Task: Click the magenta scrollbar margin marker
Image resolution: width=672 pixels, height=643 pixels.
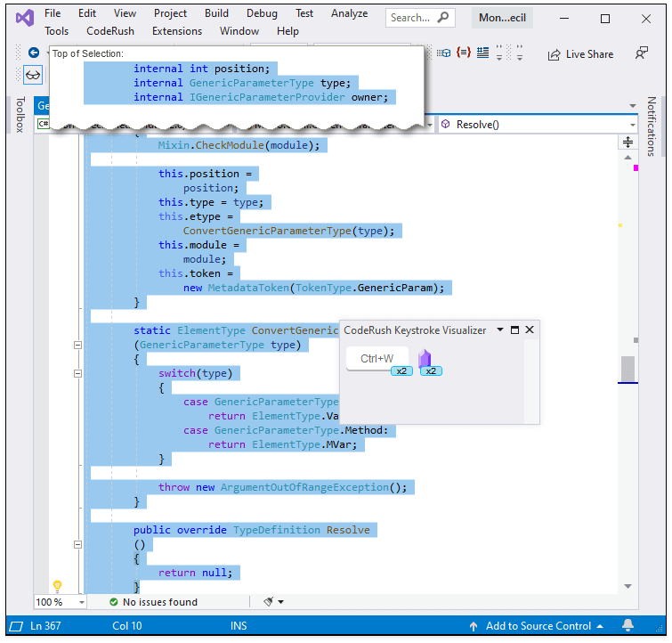Action: pos(636,168)
